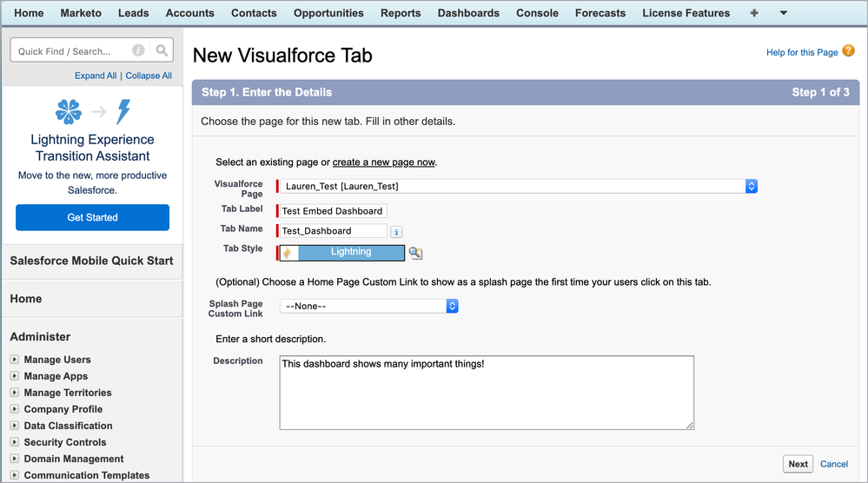Go to the Home tab
Image resolution: width=868 pixels, height=483 pixels.
click(29, 13)
